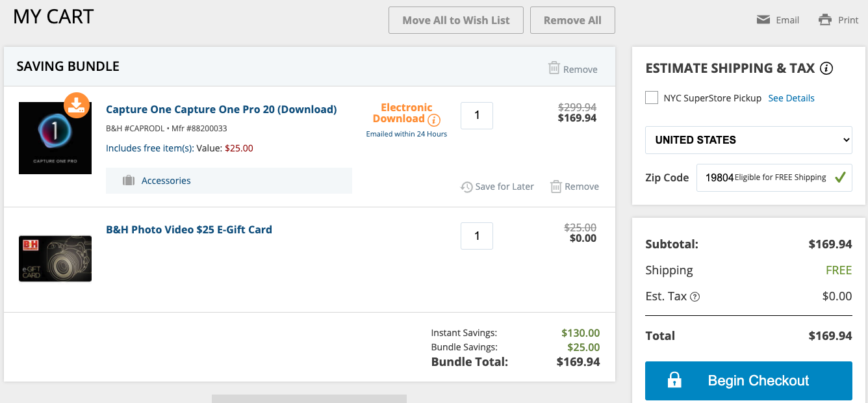Click the trash icon for Capture One item

[x=556, y=187]
